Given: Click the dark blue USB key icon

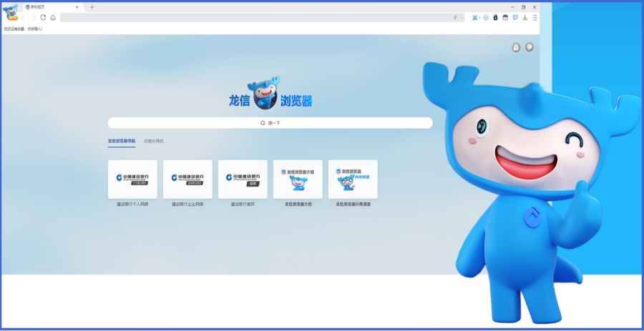Looking at the screenshot, I should 495,18.
